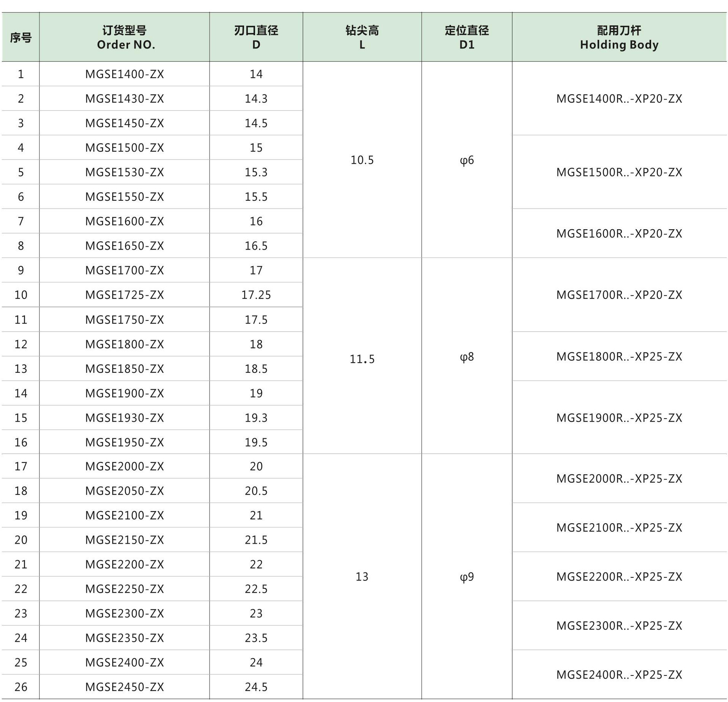Click drill tip height value 10.5
The width and height of the screenshot is (728, 702).
(x=362, y=160)
